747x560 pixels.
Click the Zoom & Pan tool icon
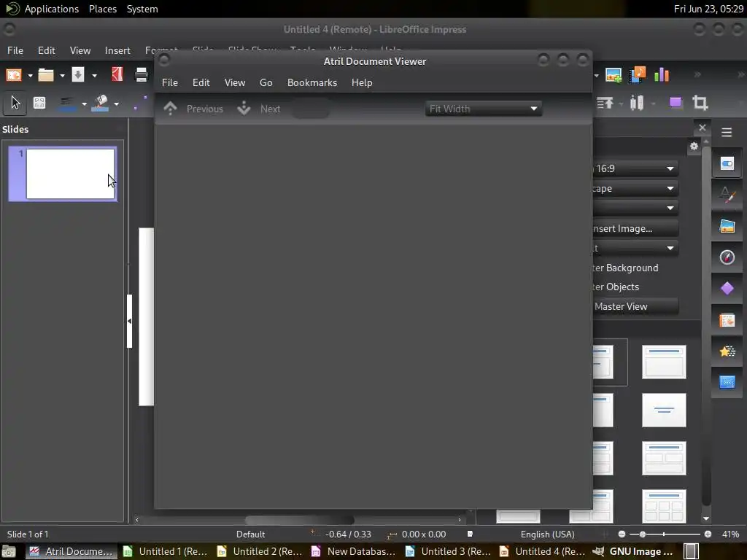coord(39,103)
